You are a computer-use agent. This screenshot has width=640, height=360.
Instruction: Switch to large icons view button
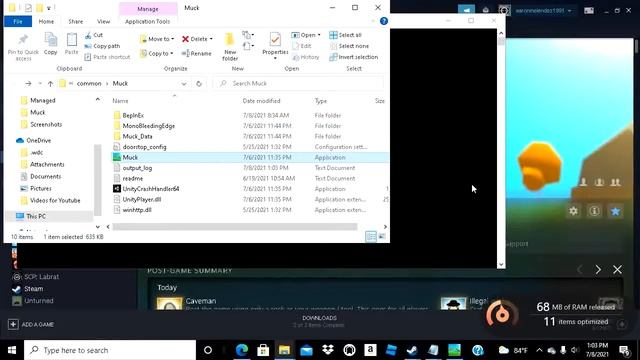point(382,236)
